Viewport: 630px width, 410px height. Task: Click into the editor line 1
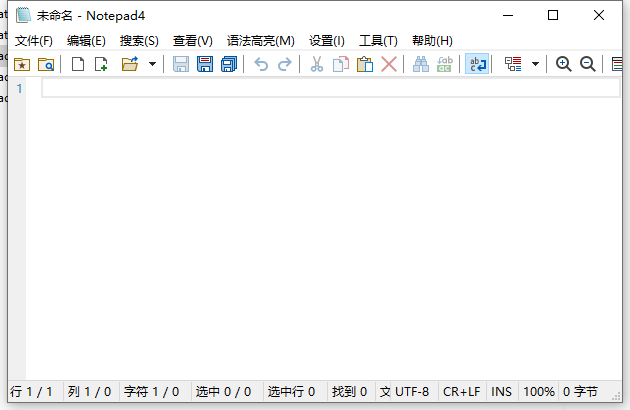point(331,88)
